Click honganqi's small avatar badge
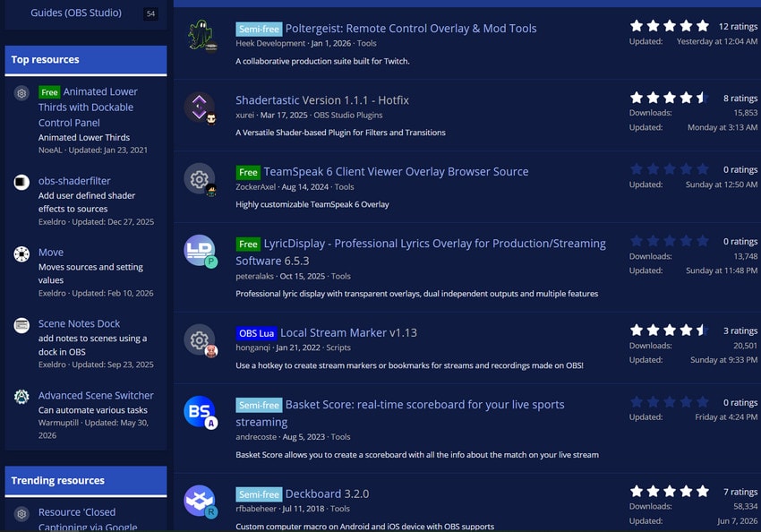Image resolution: width=761 pixels, height=532 pixels. [x=211, y=351]
